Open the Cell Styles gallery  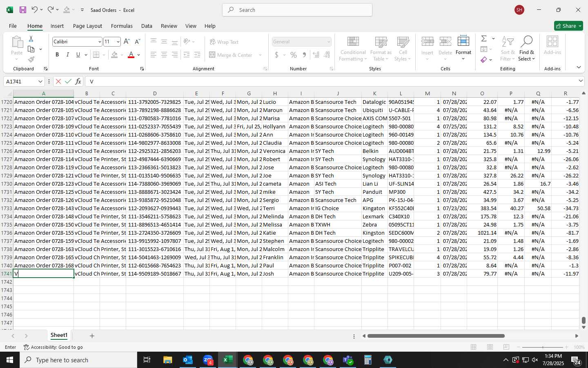[x=403, y=49]
